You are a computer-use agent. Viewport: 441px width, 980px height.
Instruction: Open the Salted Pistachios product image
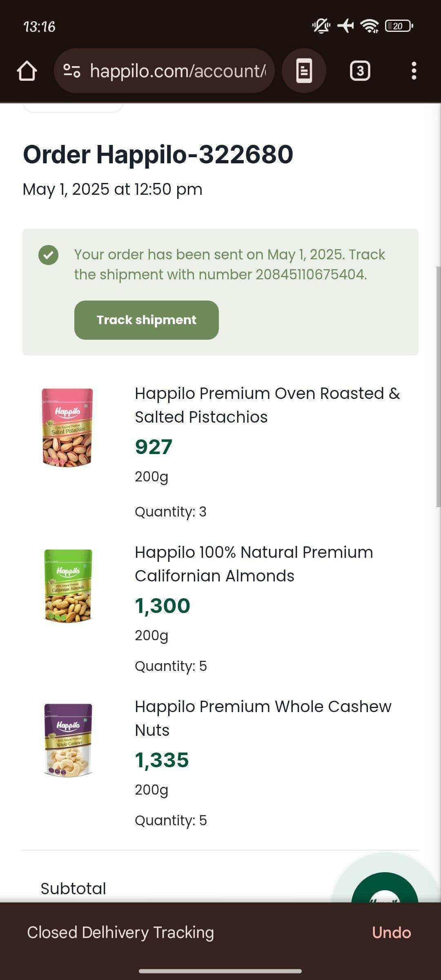(x=68, y=427)
